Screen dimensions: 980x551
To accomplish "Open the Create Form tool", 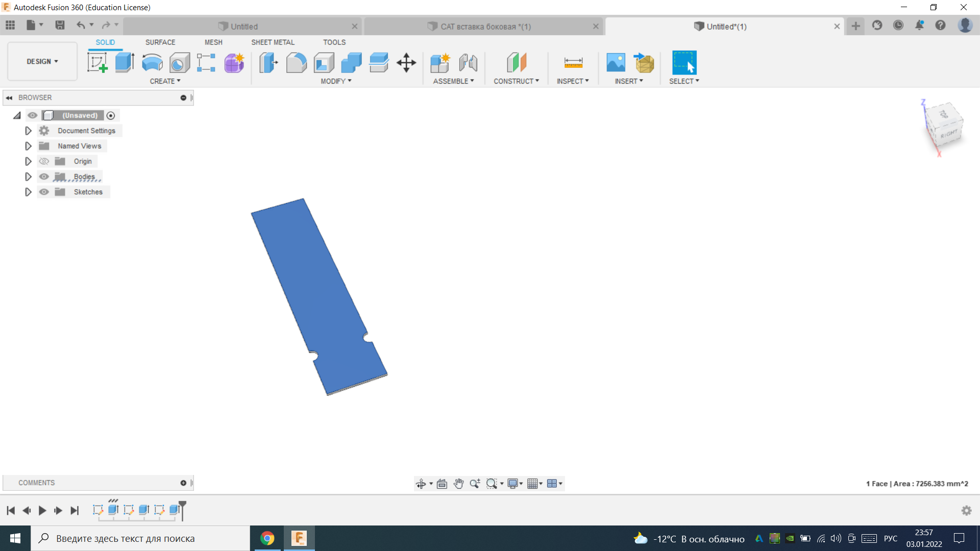I will tap(234, 62).
